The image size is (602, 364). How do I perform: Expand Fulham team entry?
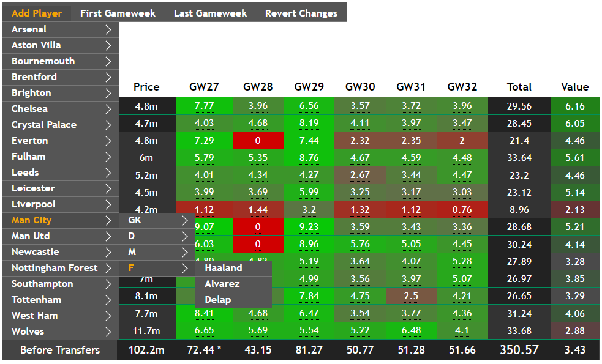pos(61,157)
